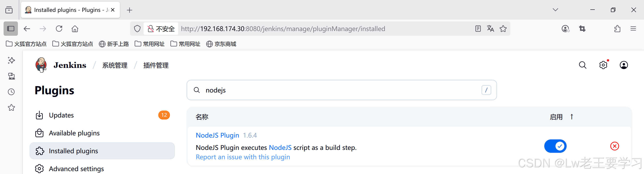This screenshot has width=644, height=174.
Task: Open the first 常用网址 bookmark folder
Action: [x=150, y=44]
